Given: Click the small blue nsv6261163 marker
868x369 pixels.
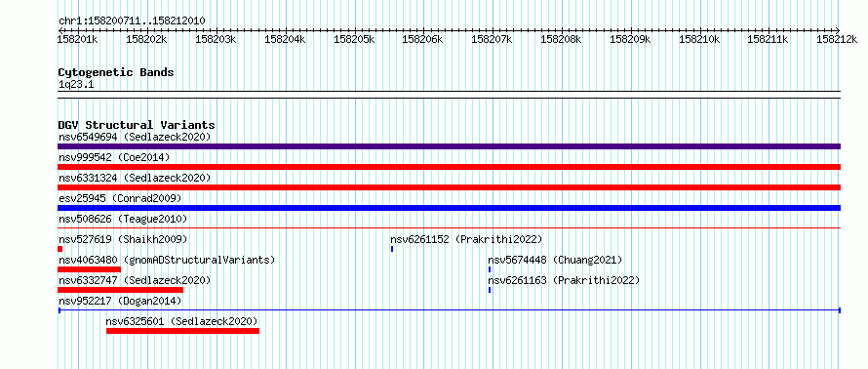Looking at the screenshot, I should pos(490,290).
